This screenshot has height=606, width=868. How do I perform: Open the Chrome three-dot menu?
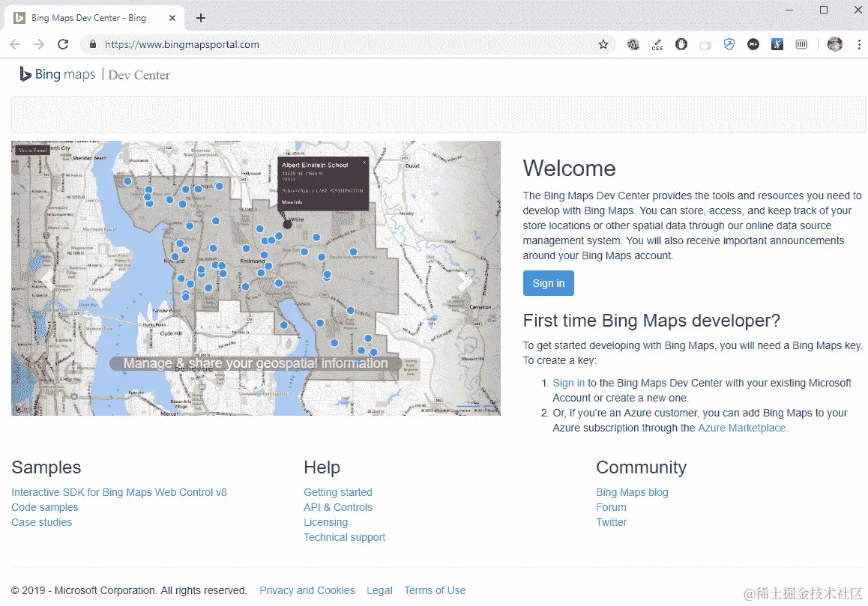(859, 44)
